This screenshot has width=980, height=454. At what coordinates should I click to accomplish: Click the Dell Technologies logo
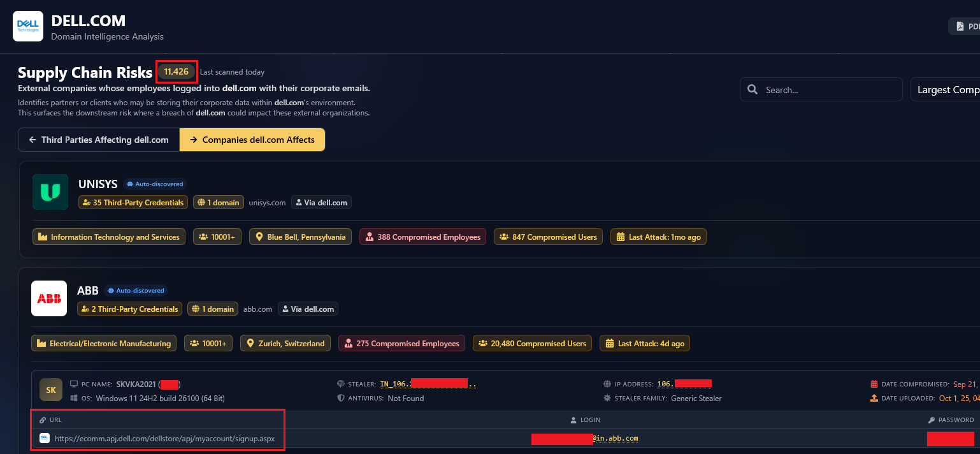[x=28, y=26]
